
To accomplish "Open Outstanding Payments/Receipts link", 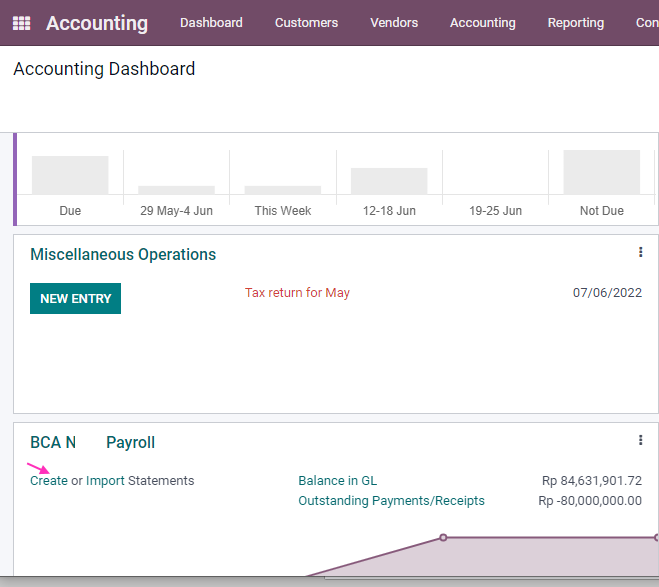I will 391,501.
